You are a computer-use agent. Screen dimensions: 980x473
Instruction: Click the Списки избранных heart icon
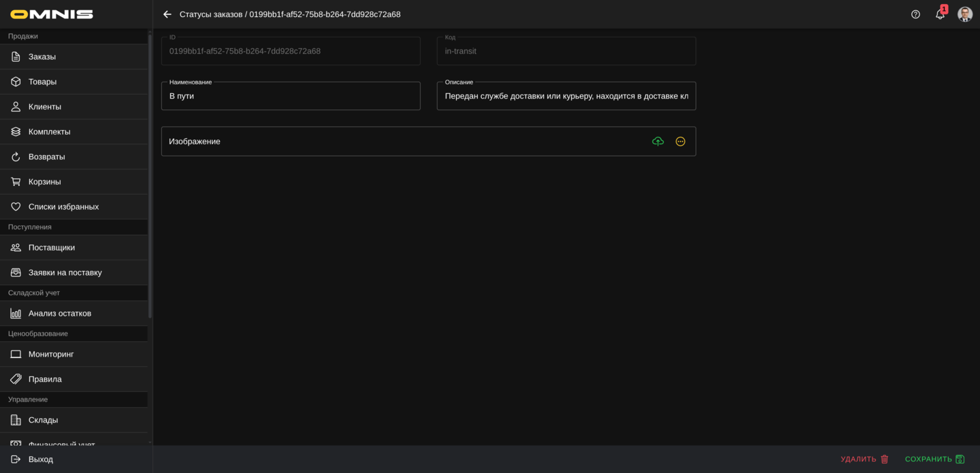16,207
